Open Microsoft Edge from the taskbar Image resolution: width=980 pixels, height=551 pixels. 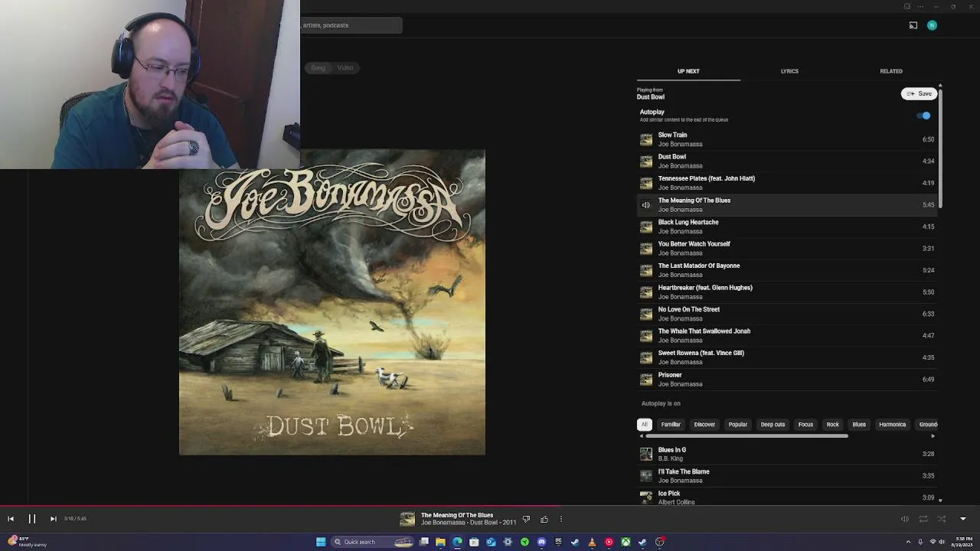[457, 542]
